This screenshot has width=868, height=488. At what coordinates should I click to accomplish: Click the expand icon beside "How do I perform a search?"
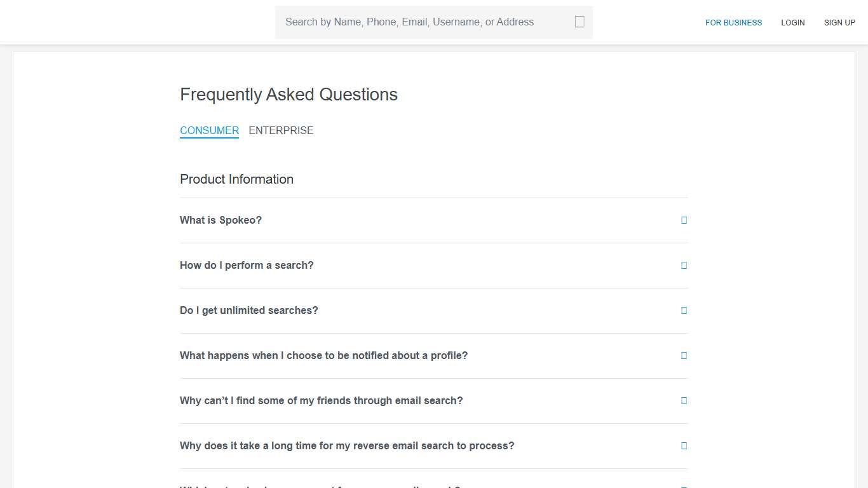click(x=684, y=265)
